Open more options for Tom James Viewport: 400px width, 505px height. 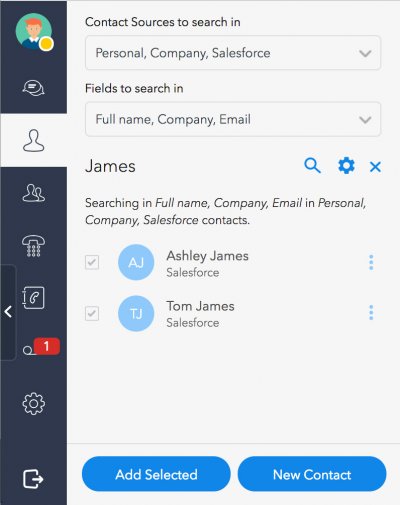click(x=371, y=313)
